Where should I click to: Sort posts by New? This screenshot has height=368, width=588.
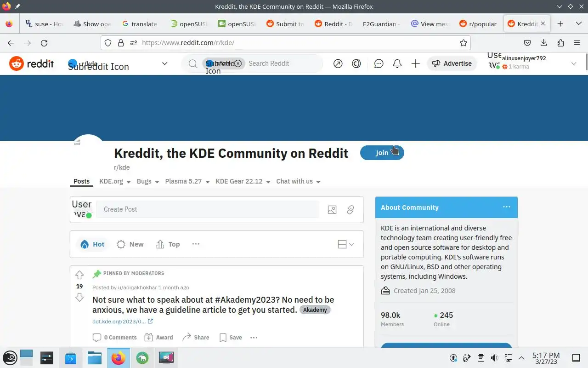[130, 244]
